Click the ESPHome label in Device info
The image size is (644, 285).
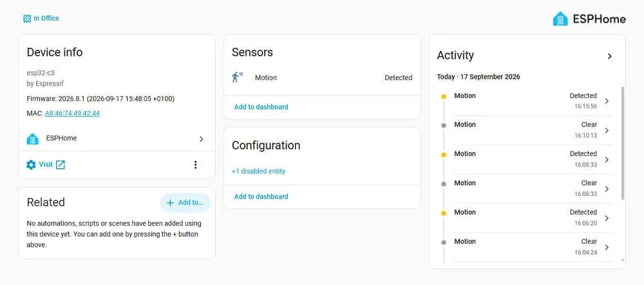(62, 139)
